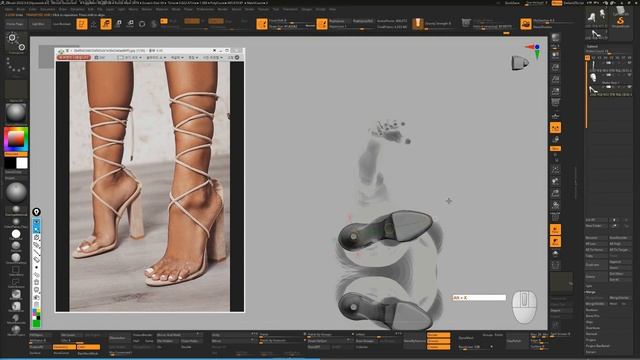
Task: Toggle the orange Transp transparency button
Action: click(555, 242)
